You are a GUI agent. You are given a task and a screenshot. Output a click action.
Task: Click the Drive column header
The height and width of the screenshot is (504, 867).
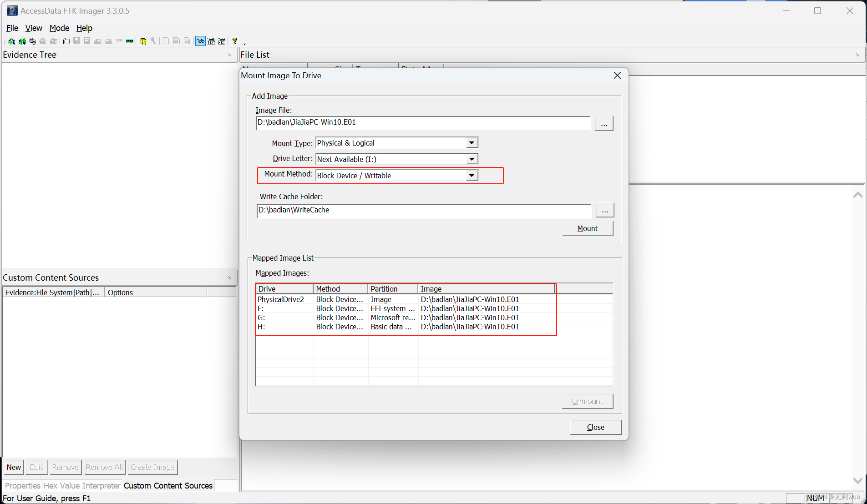click(284, 289)
